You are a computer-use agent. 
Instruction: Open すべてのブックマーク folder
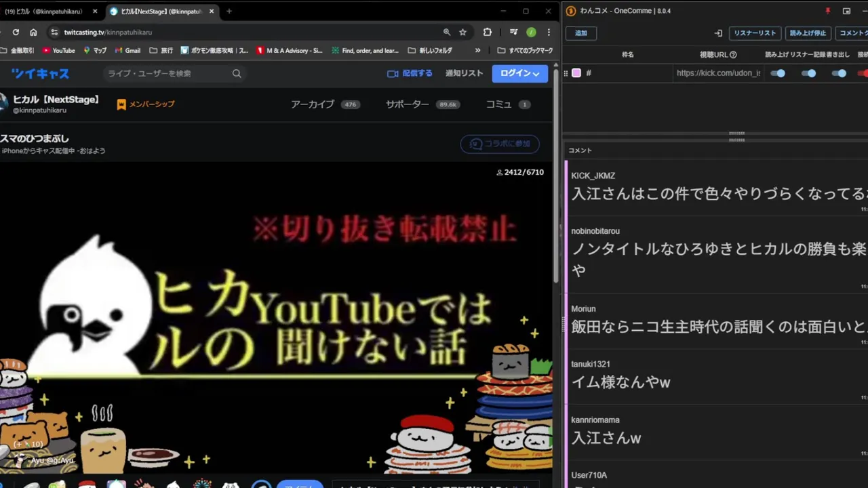(525, 50)
